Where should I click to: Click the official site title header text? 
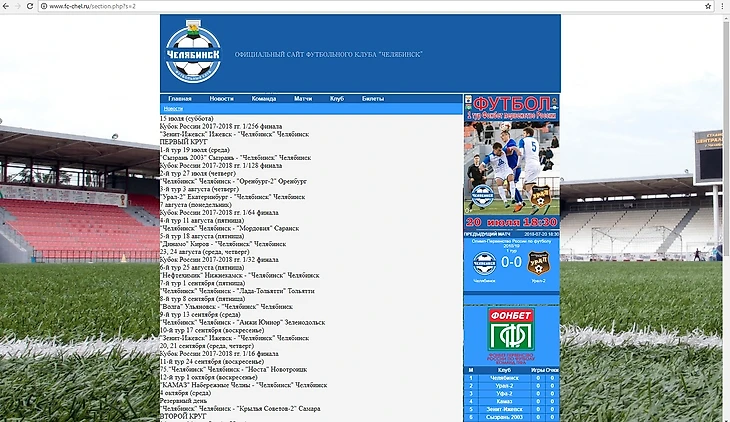(x=329, y=54)
